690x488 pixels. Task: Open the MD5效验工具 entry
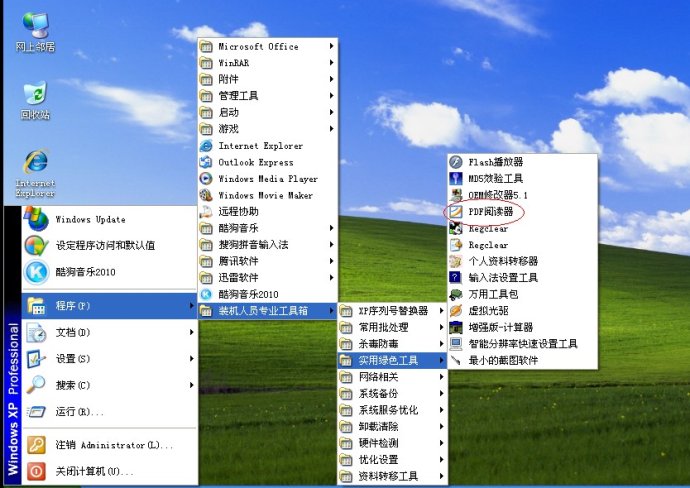click(x=522, y=179)
